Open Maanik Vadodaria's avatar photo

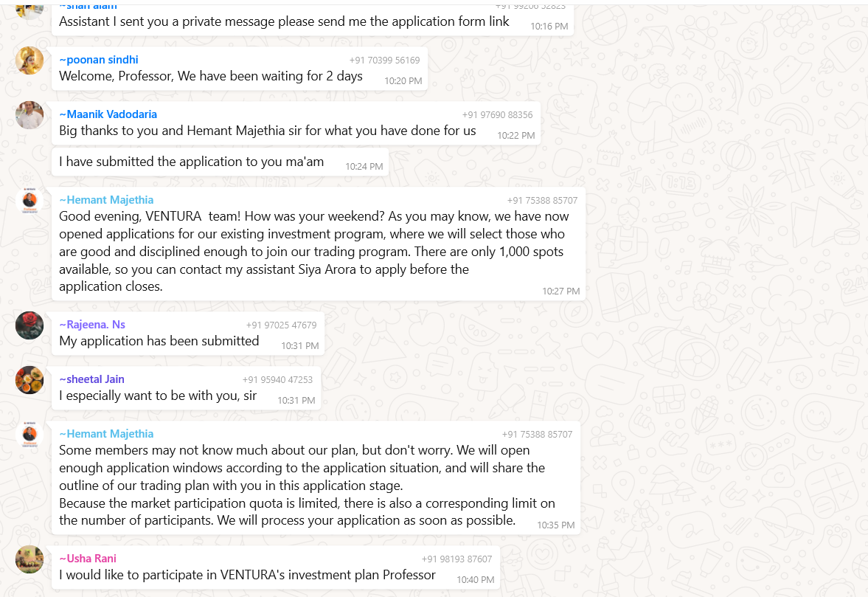point(29,115)
